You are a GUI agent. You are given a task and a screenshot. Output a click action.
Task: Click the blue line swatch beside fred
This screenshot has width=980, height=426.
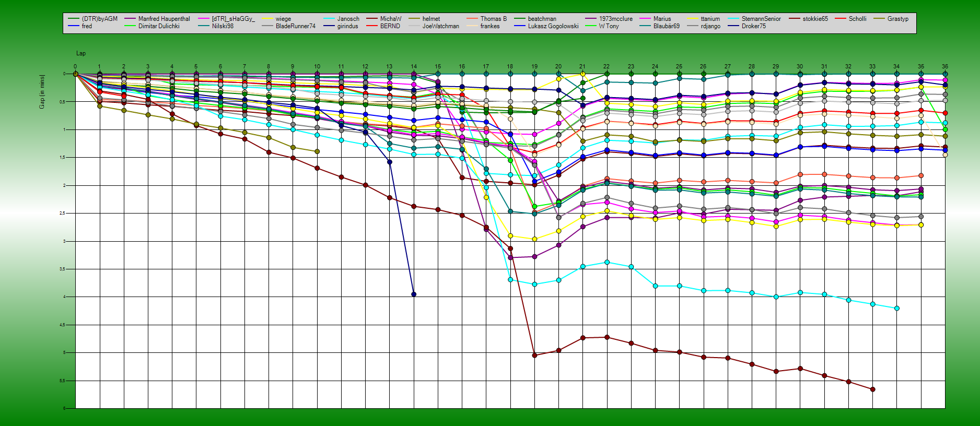click(73, 26)
